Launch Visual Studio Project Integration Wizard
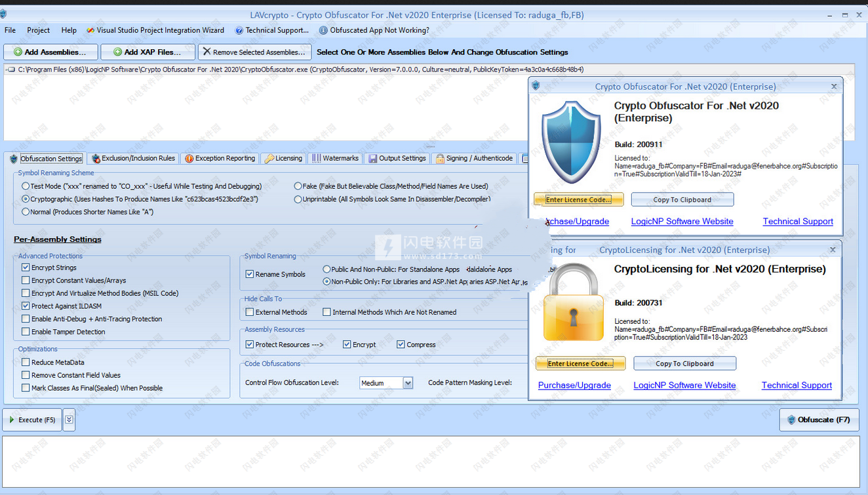Image resolution: width=868 pixels, height=495 pixels. coord(155,30)
